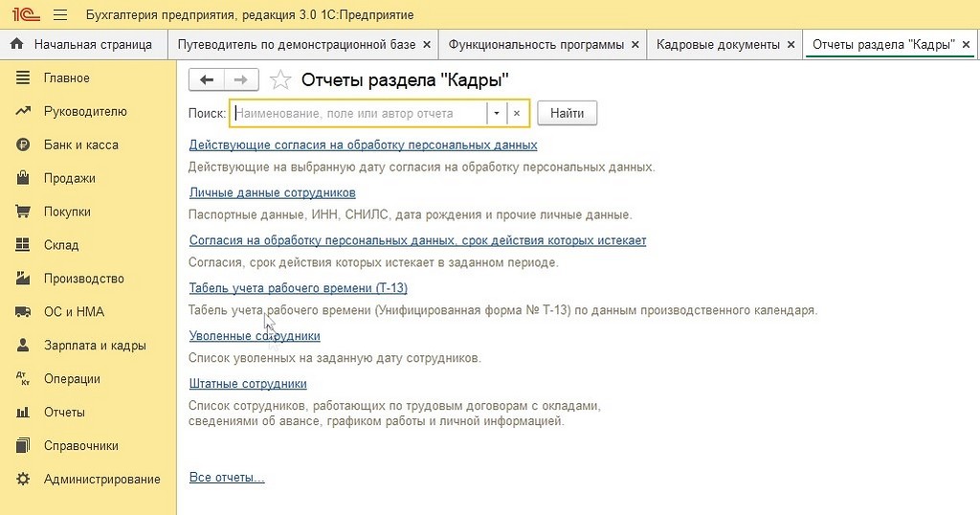Viewport: 980px width, 515px height.
Task: Click the Найти search button
Action: point(567,113)
